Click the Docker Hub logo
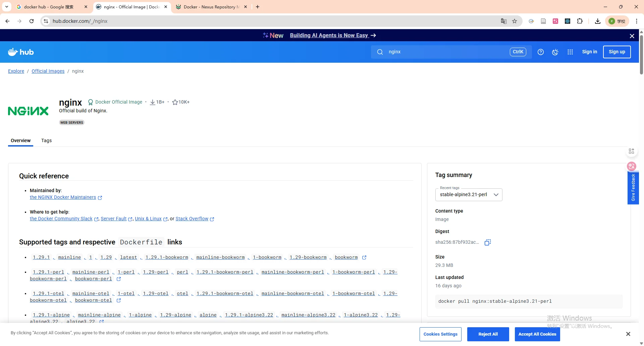This screenshot has width=644, height=346. [x=21, y=52]
